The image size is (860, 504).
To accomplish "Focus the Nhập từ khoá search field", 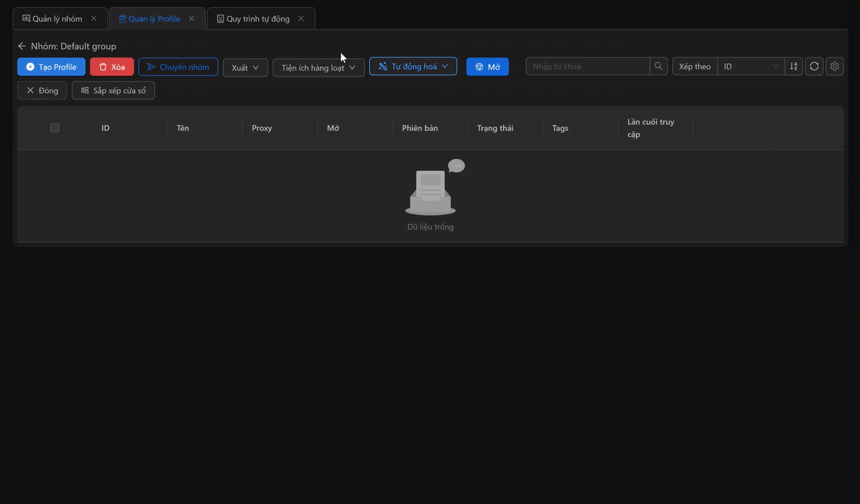I will (x=587, y=66).
